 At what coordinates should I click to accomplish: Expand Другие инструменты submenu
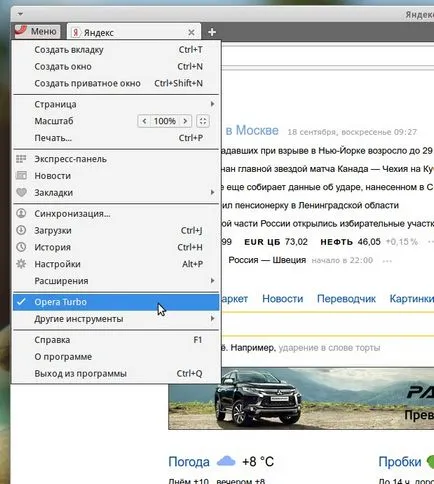[x=116, y=319]
